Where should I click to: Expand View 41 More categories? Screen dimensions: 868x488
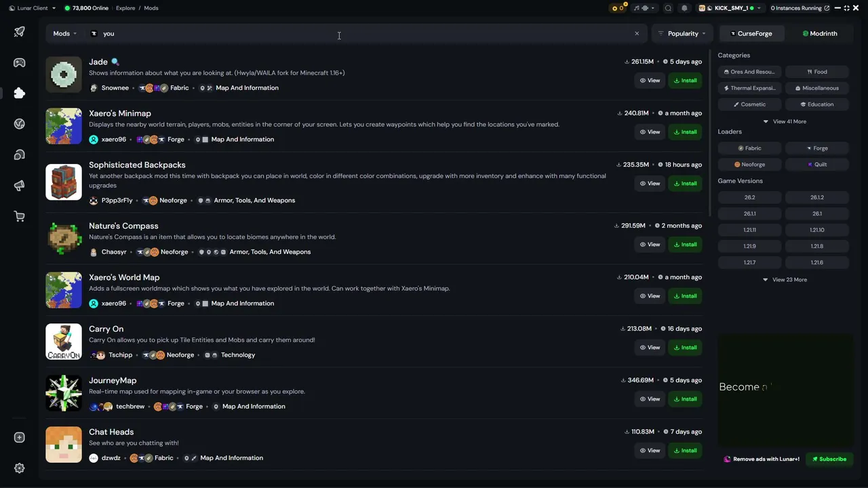click(x=785, y=122)
